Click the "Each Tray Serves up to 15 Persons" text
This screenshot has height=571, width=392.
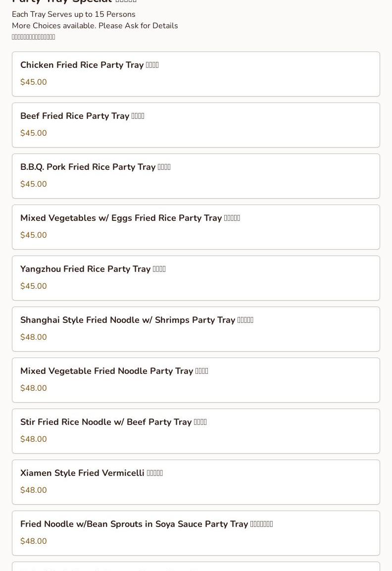(x=74, y=14)
